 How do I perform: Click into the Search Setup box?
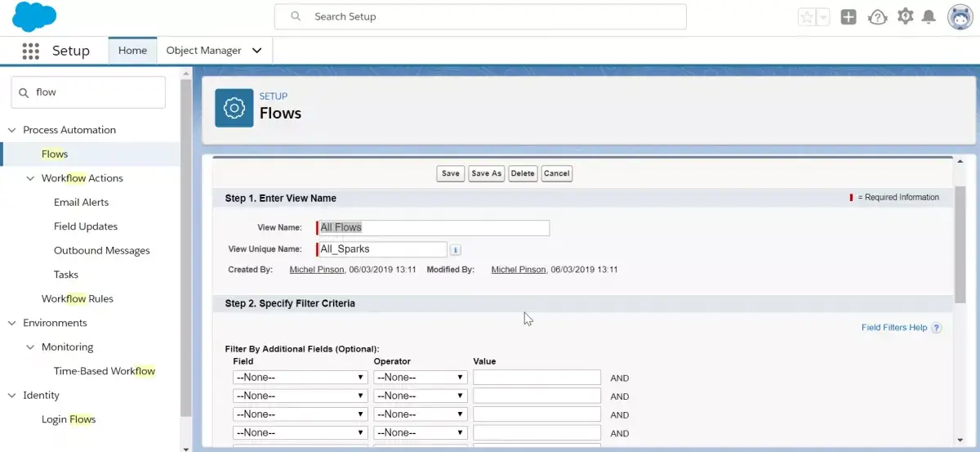coord(480,16)
